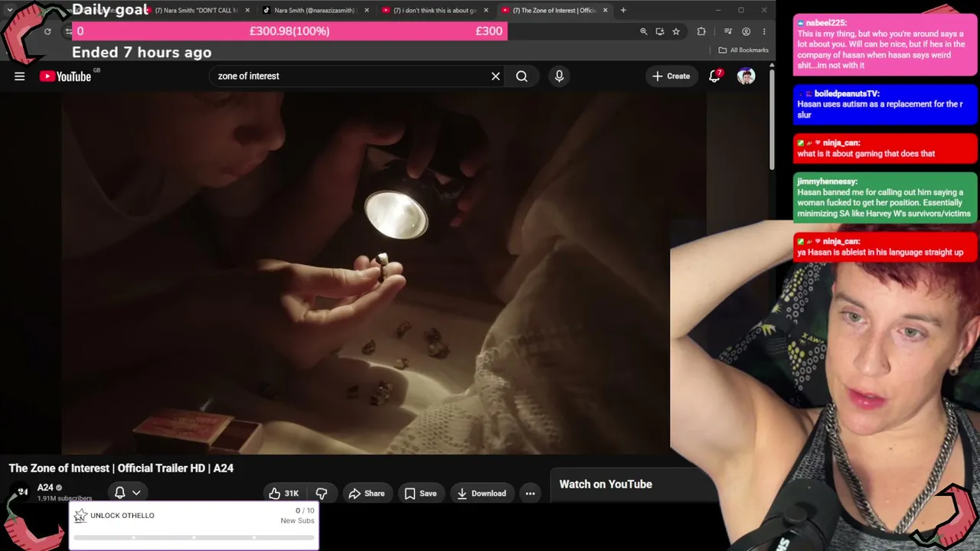Bookmark this page with the star
The image size is (980, 551).
coord(676,31)
